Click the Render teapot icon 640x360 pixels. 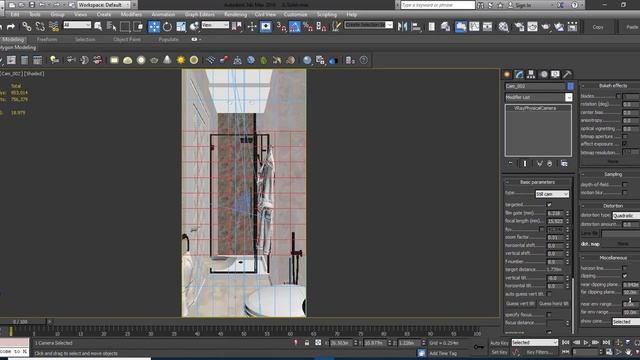click(x=546, y=27)
